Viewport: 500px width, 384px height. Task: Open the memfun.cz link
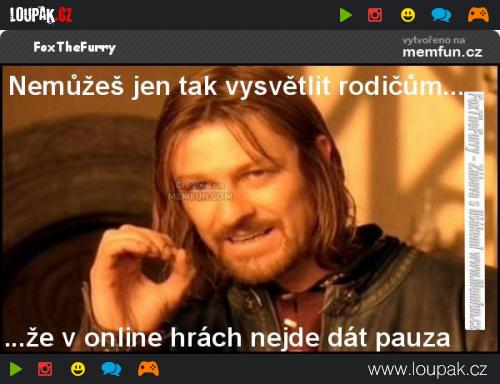point(442,52)
